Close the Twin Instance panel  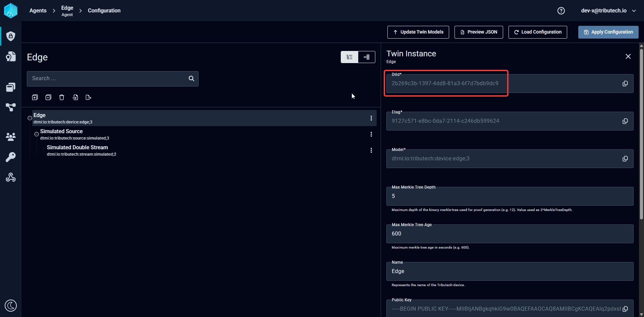(x=628, y=56)
